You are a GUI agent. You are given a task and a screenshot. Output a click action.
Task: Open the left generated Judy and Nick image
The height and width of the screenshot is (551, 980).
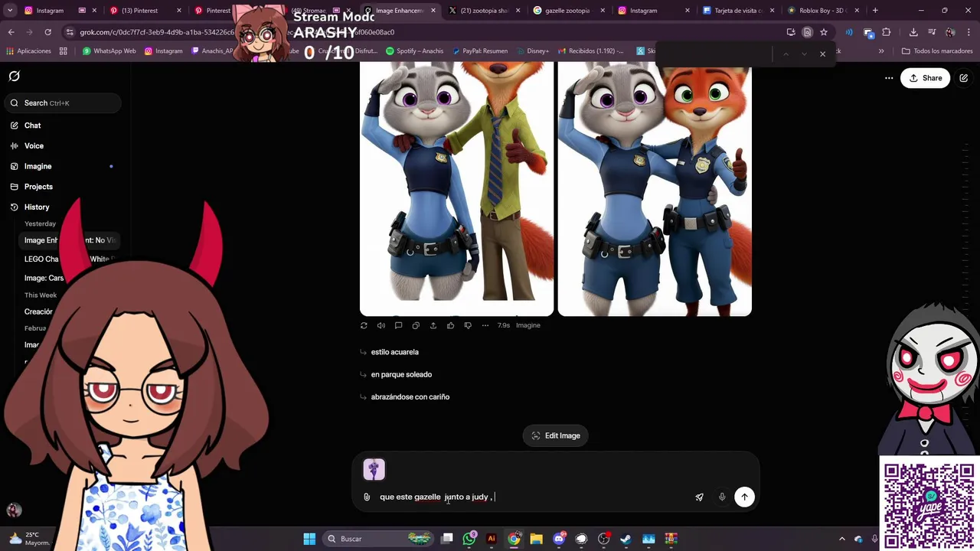[x=456, y=189]
